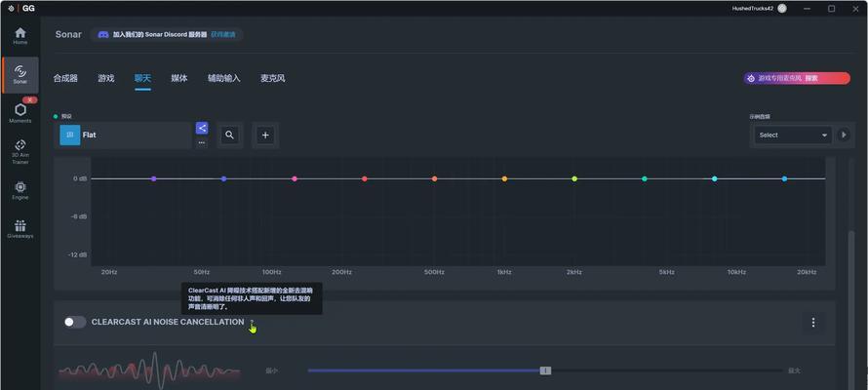
Task: Click the Sonar page title
Action: [68, 34]
